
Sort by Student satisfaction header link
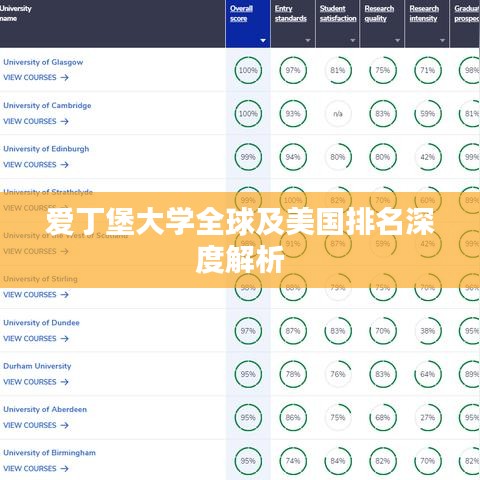338,13
